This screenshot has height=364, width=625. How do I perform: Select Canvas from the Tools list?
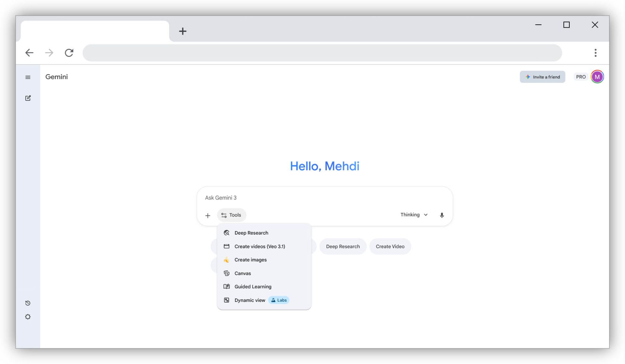(243, 273)
